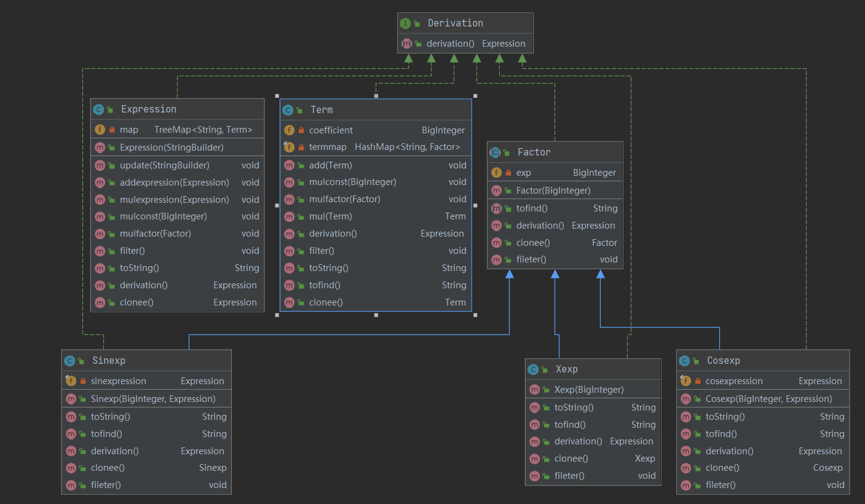865x504 pixels.
Task: Select the method icon beside mulexpression(Expression)
Action: [x=100, y=200]
